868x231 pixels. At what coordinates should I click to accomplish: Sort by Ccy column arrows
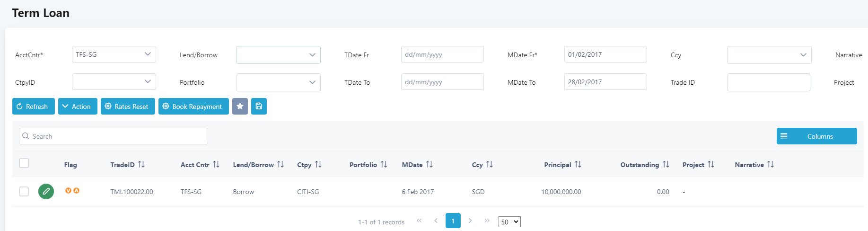click(490, 165)
